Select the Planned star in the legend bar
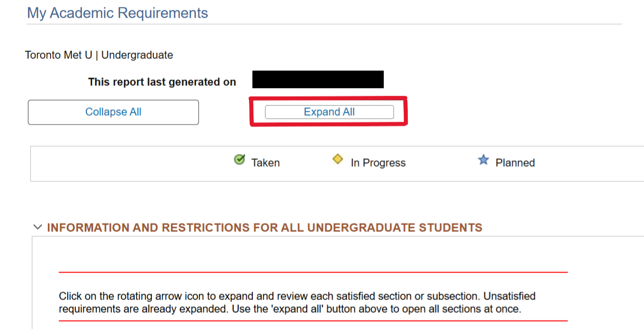The height and width of the screenshot is (329, 644). pos(483,159)
